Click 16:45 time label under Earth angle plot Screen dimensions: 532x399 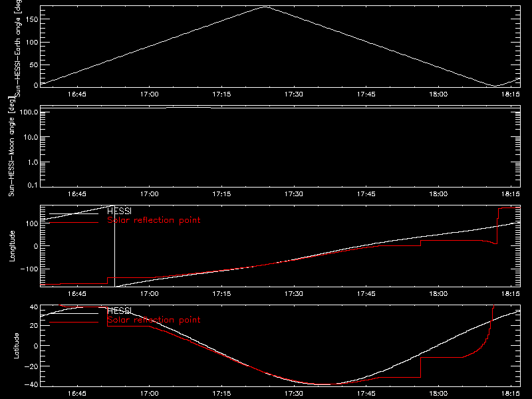[77, 94]
